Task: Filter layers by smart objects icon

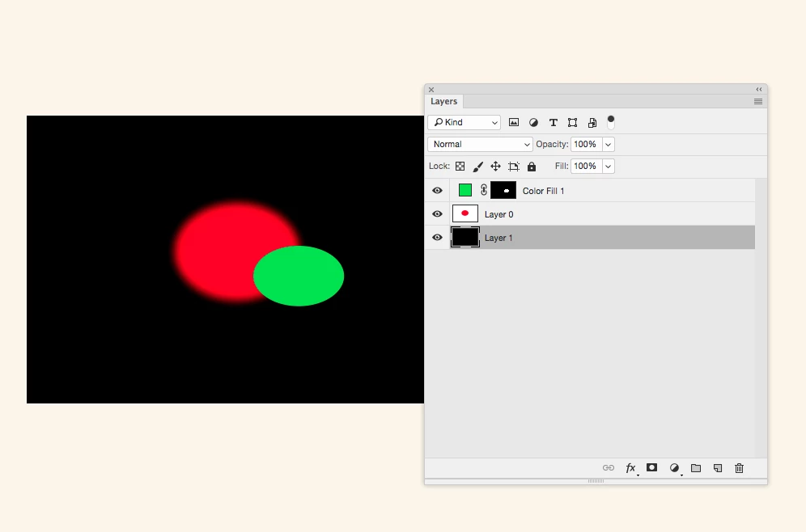Action: pos(592,122)
